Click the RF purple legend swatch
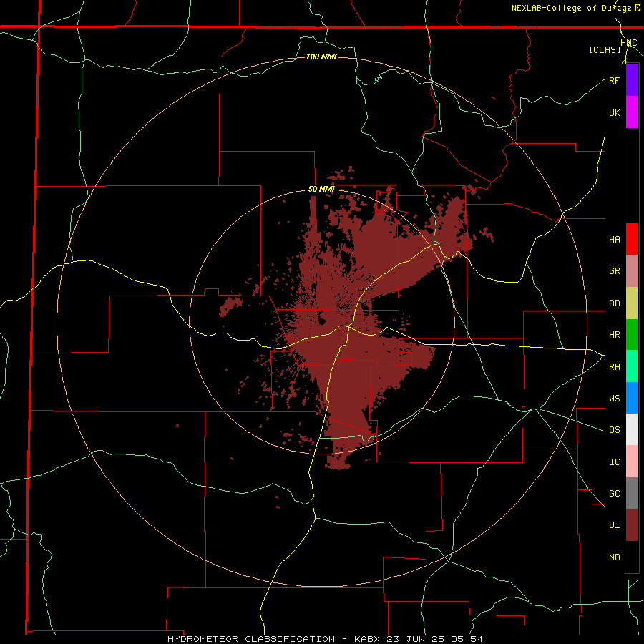This screenshot has width=644, height=644. (x=632, y=80)
